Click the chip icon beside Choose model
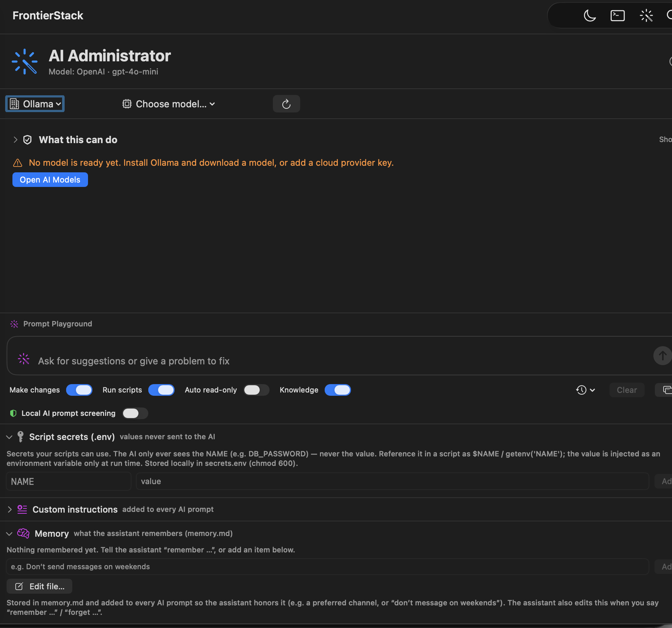672x628 pixels. click(x=127, y=104)
